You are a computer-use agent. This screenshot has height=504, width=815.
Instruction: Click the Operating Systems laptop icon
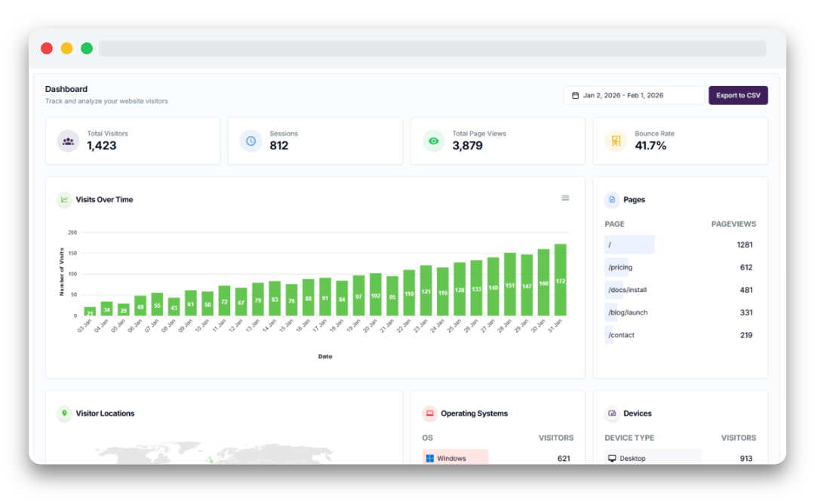429,413
